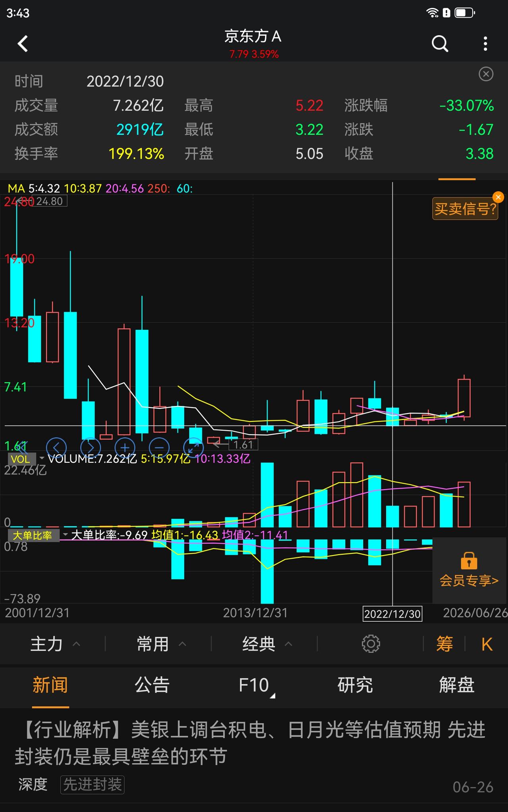Expand the 经典 indicator menu
This screenshot has width=508, height=812.
point(267,644)
